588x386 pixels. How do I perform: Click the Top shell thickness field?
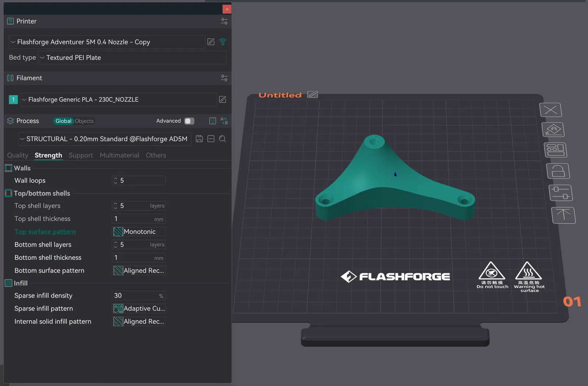pyautogui.click(x=139, y=219)
